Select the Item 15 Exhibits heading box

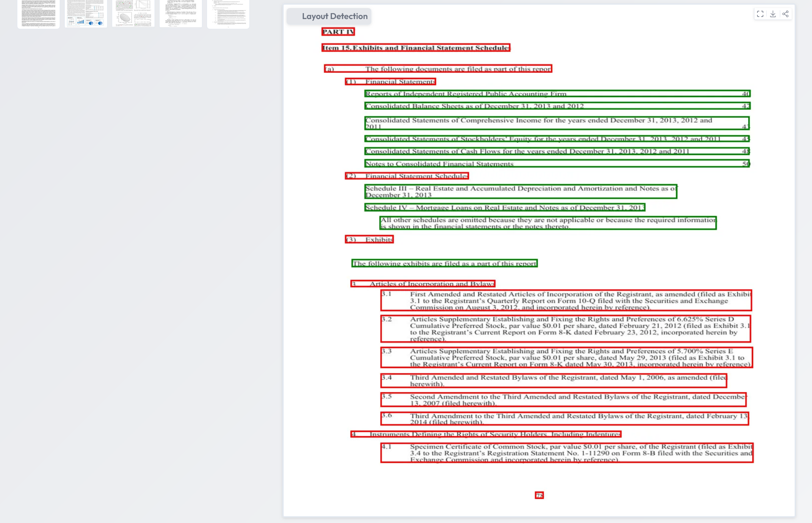pyautogui.click(x=415, y=48)
